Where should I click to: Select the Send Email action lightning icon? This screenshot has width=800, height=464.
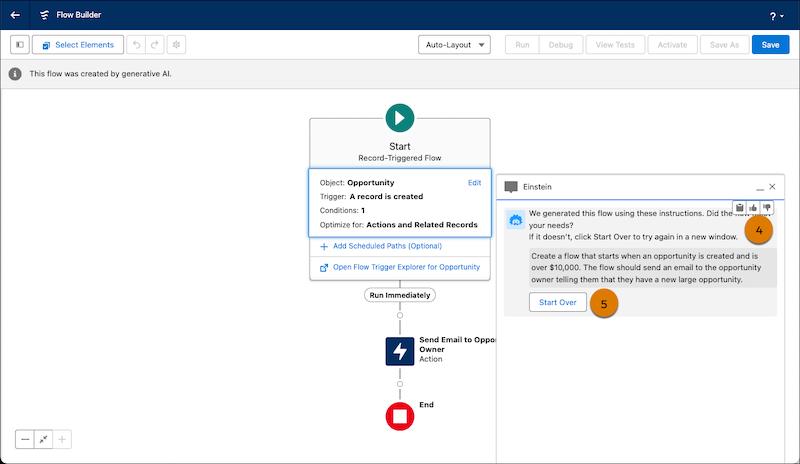tap(400, 351)
